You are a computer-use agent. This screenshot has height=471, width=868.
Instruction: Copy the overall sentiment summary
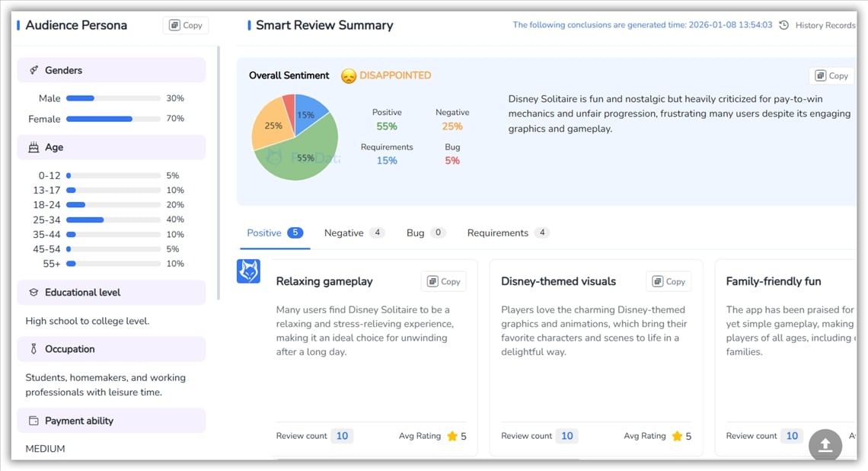831,75
